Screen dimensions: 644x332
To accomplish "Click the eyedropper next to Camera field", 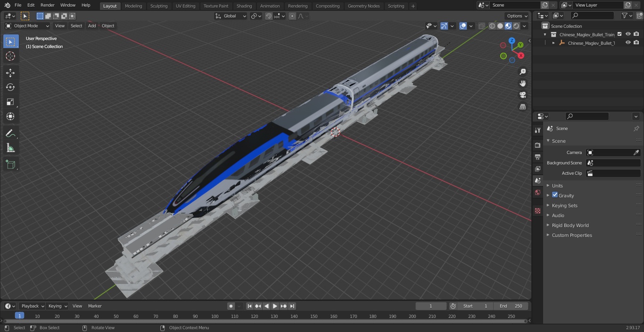I will [x=636, y=153].
